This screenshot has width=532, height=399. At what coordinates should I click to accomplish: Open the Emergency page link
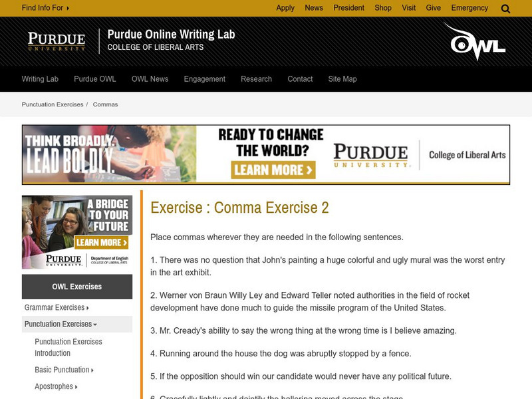point(470,8)
